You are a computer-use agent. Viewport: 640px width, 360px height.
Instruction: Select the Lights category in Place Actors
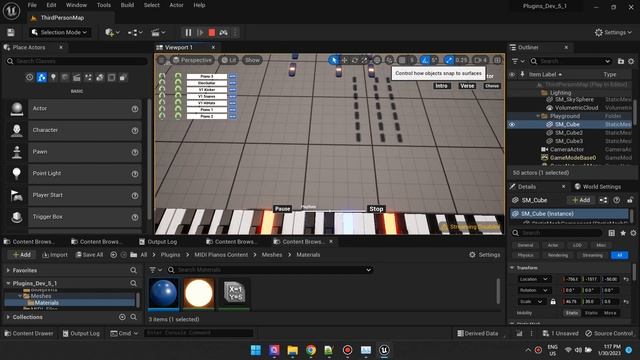click(x=53, y=77)
